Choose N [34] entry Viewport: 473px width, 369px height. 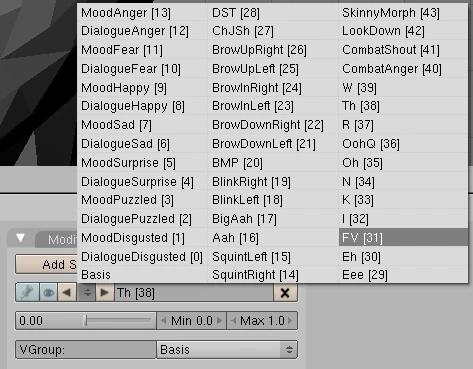[x=403, y=182]
